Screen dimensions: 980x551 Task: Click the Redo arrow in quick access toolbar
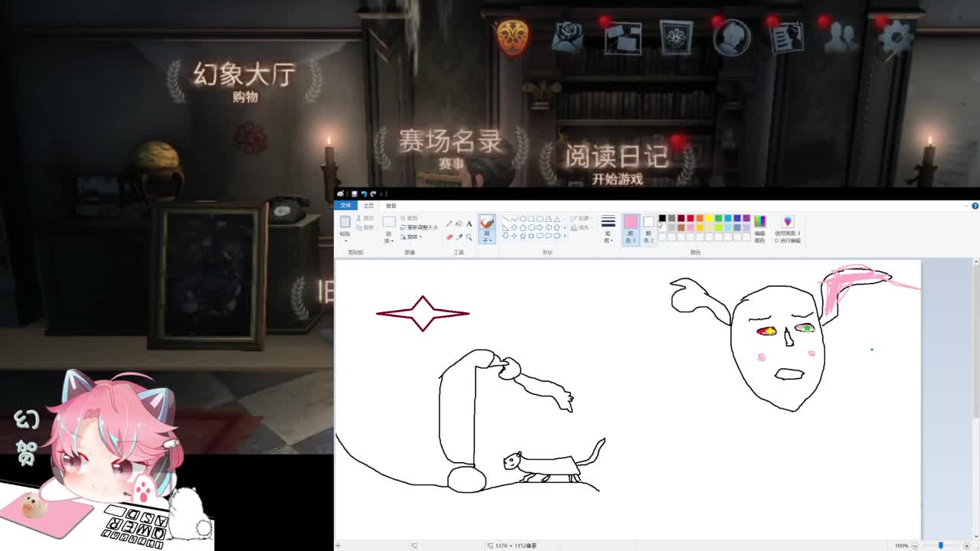pyautogui.click(x=373, y=194)
